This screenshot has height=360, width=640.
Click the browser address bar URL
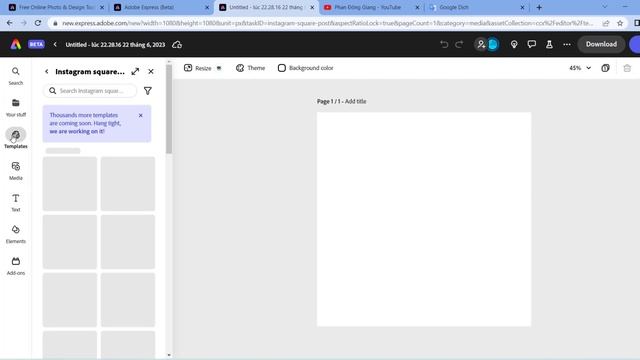pyautogui.click(x=327, y=23)
